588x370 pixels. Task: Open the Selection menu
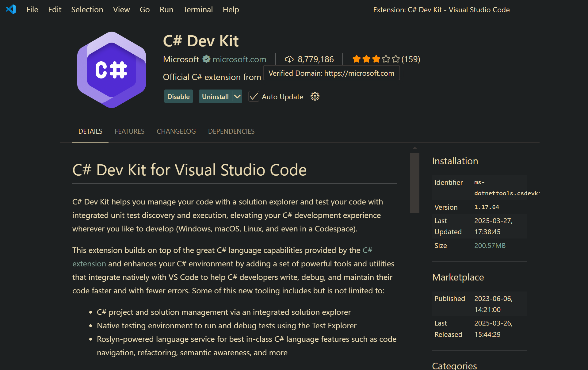point(87,10)
